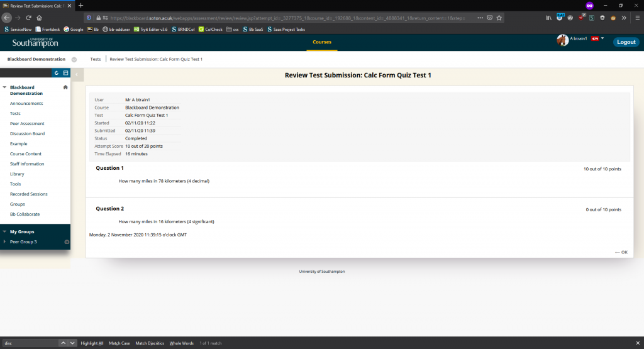The height and width of the screenshot is (349, 644).
Task: Open the ServiceNow bookmark
Action: point(18,29)
